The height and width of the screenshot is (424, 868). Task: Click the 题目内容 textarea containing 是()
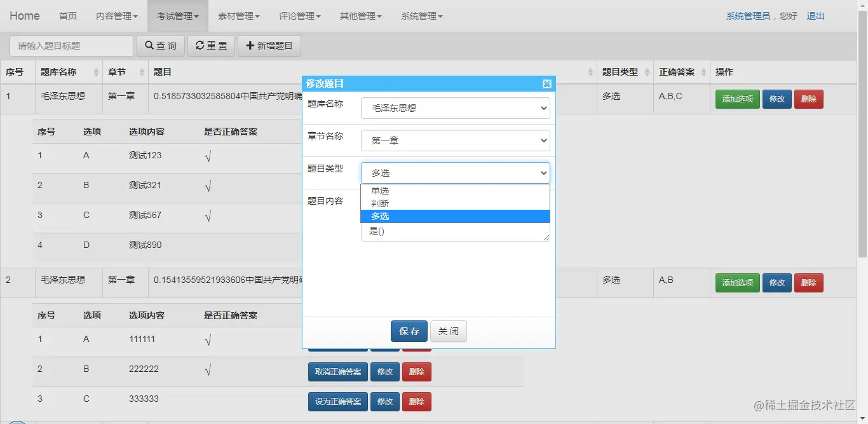tap(455, 232)
